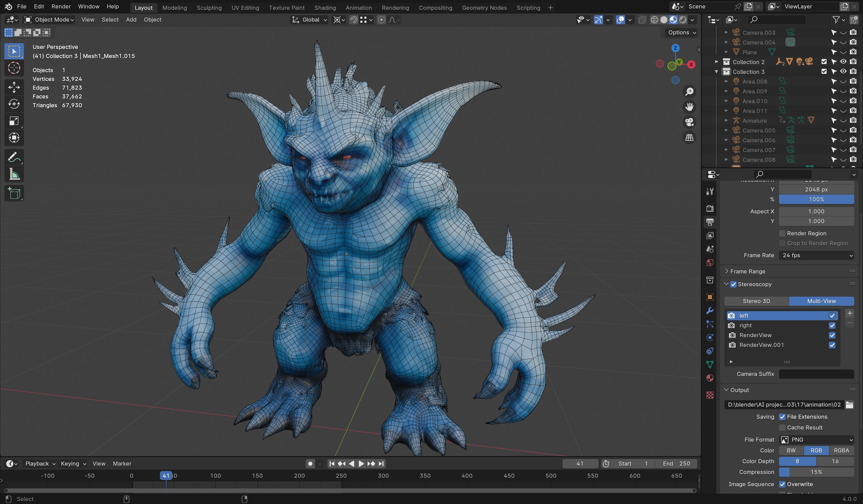Open the File Format PNG dropdown
Image resolution: width=863 pixels, height=504 pixels.
816,440
